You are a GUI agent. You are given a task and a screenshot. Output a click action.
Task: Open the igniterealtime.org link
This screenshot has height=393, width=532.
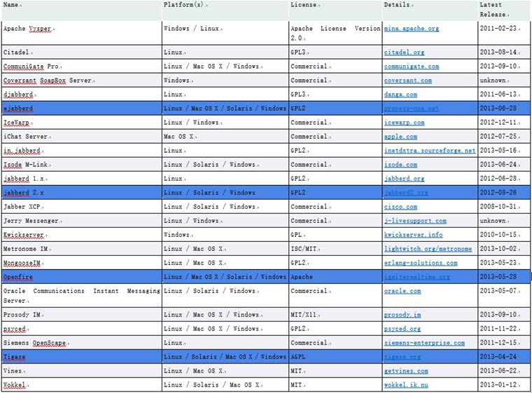click(x=417, y=277)
